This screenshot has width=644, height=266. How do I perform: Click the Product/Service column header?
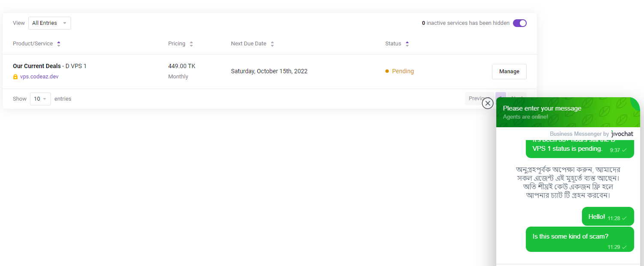click(33, 44)
